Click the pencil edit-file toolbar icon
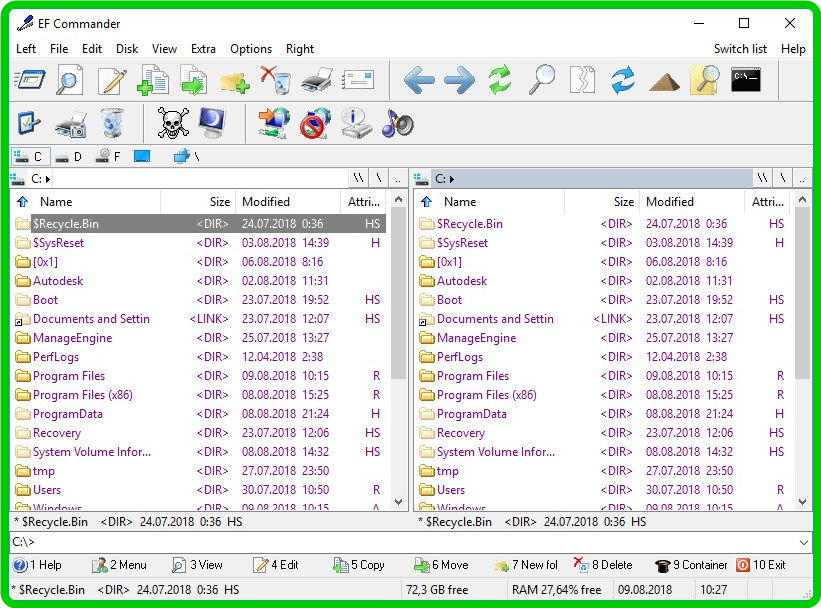This screenshot has width=821, height=608. (112, 80)
